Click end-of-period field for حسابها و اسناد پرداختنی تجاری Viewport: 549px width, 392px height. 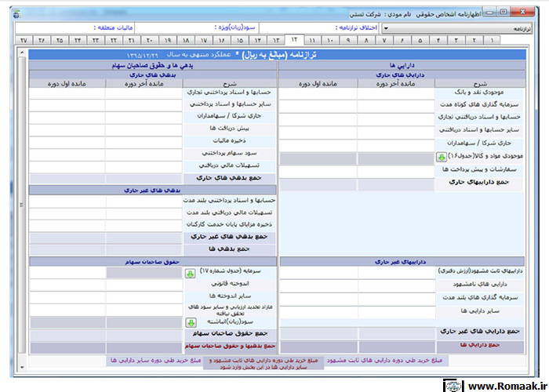click(144, 93)
